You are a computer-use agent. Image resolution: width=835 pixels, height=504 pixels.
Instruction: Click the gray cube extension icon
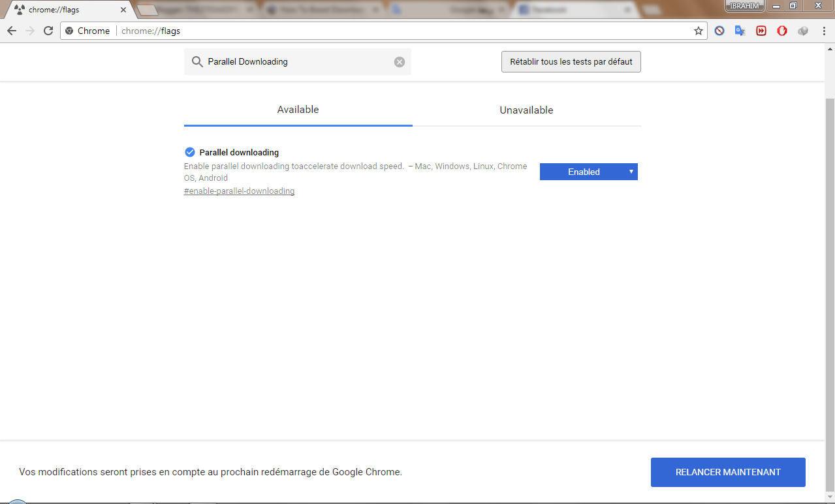pos(803,31)
